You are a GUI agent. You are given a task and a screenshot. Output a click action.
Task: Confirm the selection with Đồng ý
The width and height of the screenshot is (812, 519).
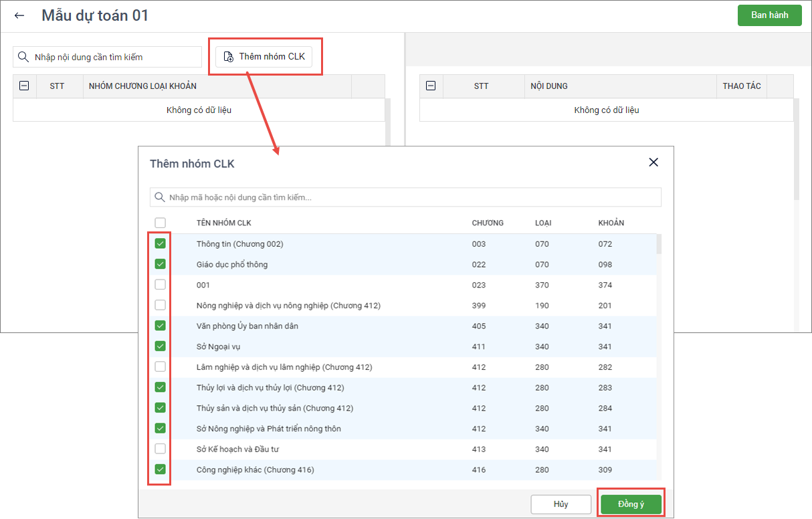point(631,504)
